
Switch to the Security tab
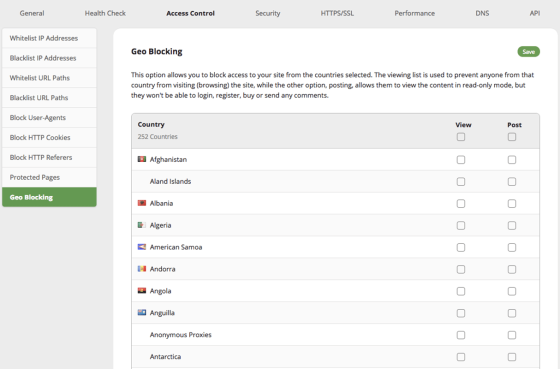[268, 13]
